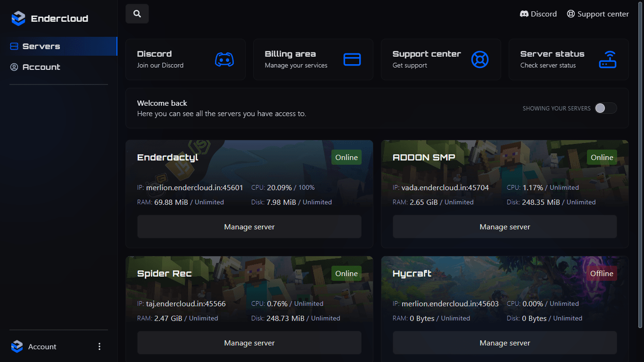Click the ADDON SMP server title
The height and width of the screenshot is (362, 644).
[424, 158]
